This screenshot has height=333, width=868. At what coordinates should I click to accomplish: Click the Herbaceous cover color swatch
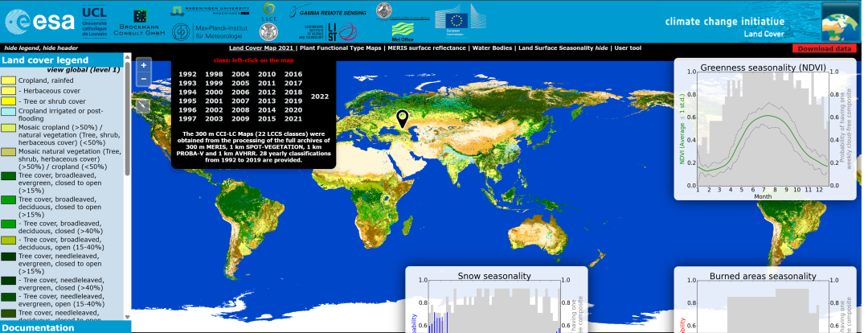[x=8, y=91]
